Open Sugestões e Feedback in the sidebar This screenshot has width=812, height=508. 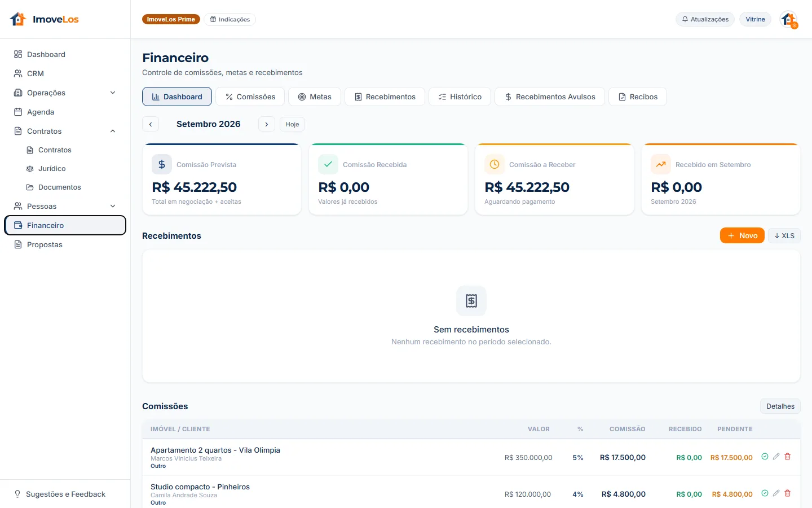(65, 494)
